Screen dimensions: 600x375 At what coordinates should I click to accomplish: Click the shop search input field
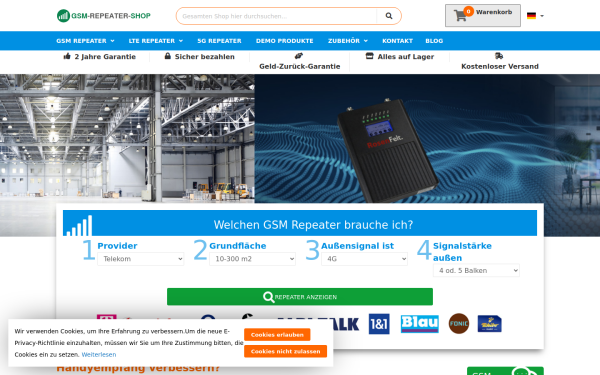tap(276, 16)
